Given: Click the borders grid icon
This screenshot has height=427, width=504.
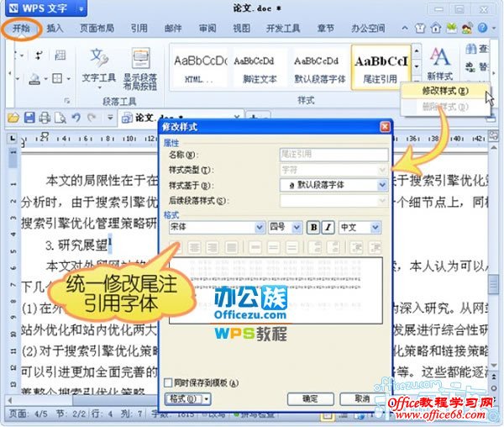Looking at the screenshot, I should coord(57,78).
